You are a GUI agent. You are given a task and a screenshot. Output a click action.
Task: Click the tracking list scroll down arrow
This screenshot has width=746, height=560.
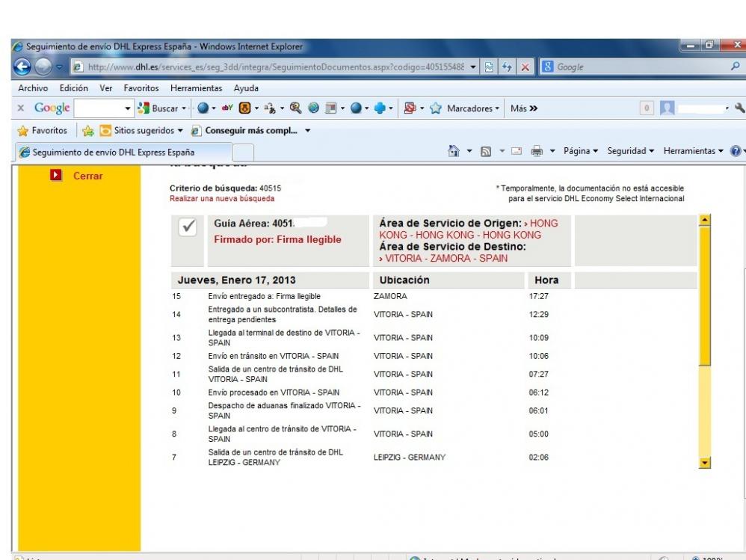(705, 463)
